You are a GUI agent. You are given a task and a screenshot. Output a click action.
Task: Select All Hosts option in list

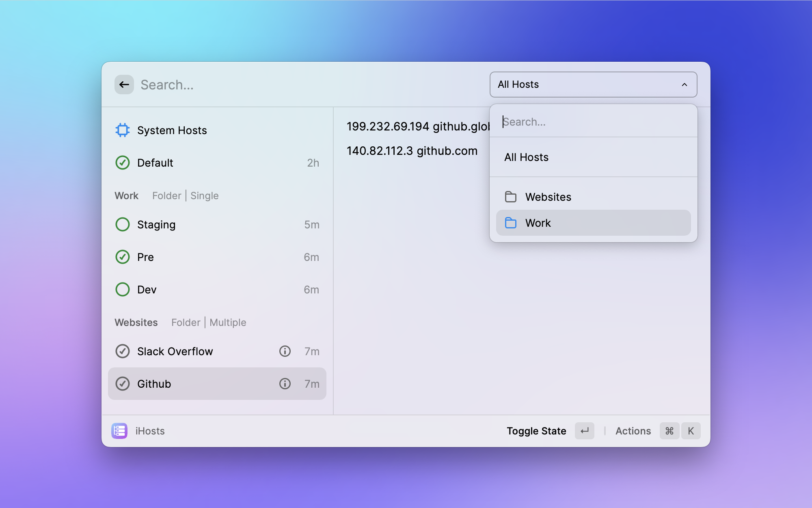point(526,157)
